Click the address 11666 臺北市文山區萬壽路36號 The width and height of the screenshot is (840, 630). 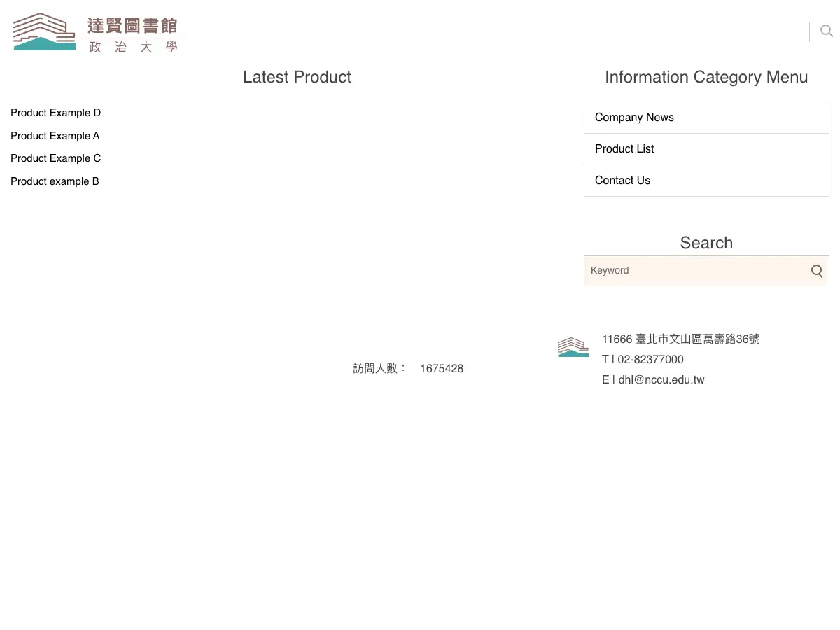tap(680, 339)
